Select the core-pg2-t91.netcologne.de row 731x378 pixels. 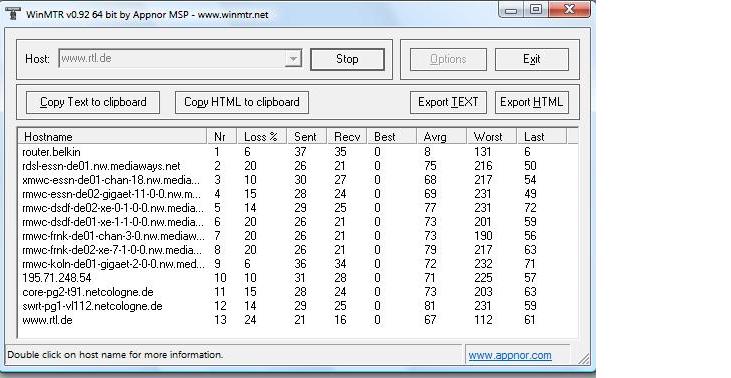pyautogui.click(x=298, y=292)
